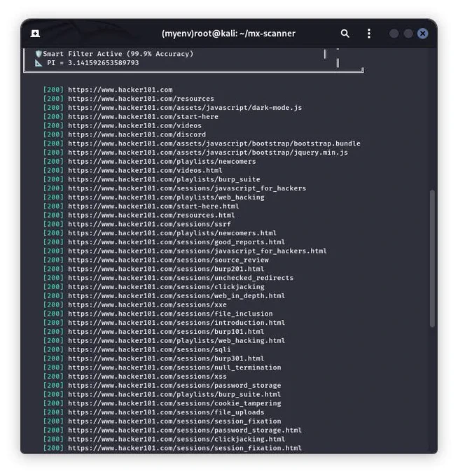Click the playlists/newcomers.html URL
This screenshot has height=476, width=458.
[x=172, y=233]
